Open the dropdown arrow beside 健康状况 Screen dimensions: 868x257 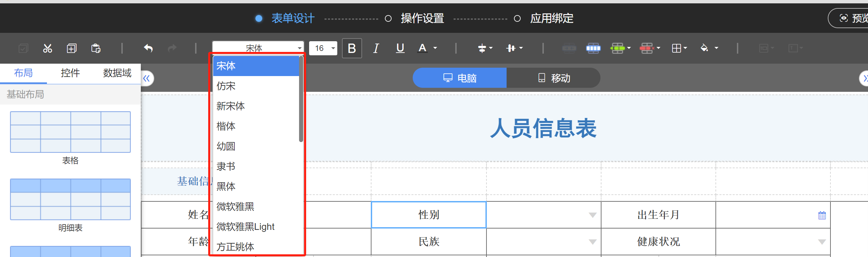coord(822,242)
